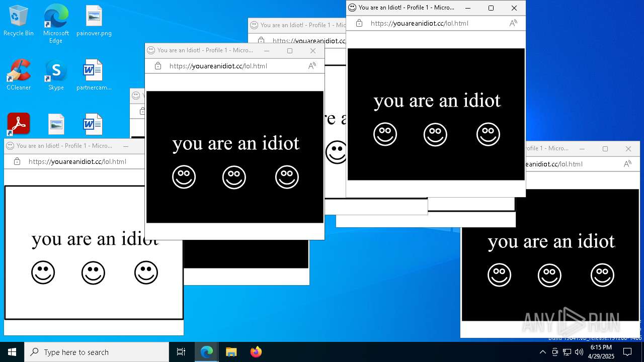Viewport: 644px width, 362px height.
Task: Click title of the partly hidden top-center window
Action: pos(303,25)
